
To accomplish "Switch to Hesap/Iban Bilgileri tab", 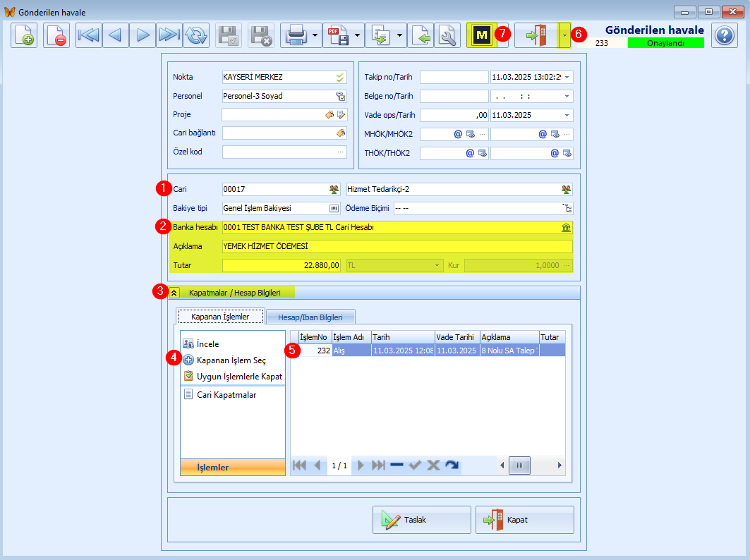I will click(x=310, y=317).
